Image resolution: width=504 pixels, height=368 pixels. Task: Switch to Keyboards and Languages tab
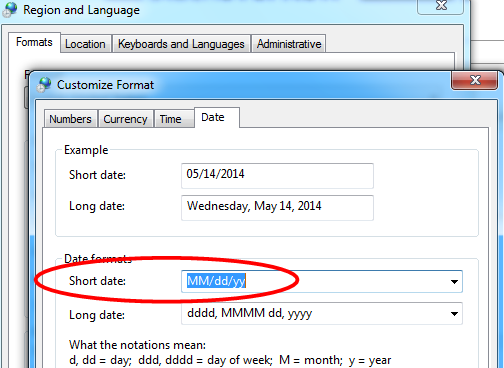point(181,44)
